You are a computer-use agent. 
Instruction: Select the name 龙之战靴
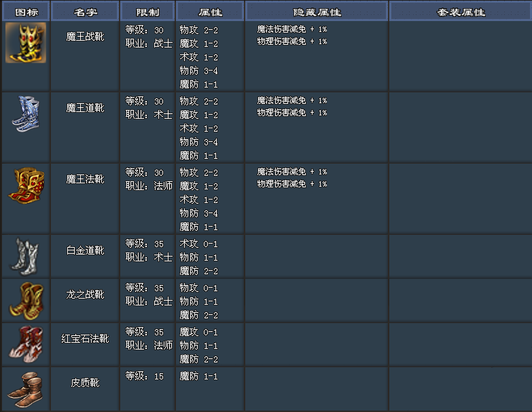85,295
